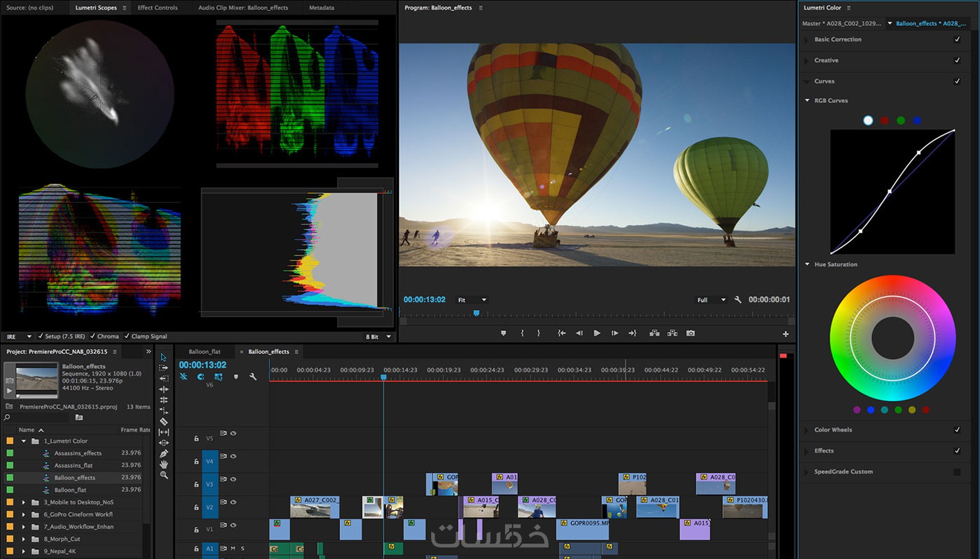The image size is (980, 559).
Task: Open the Fit zoom level dropdown
Action: pos(472,300)
